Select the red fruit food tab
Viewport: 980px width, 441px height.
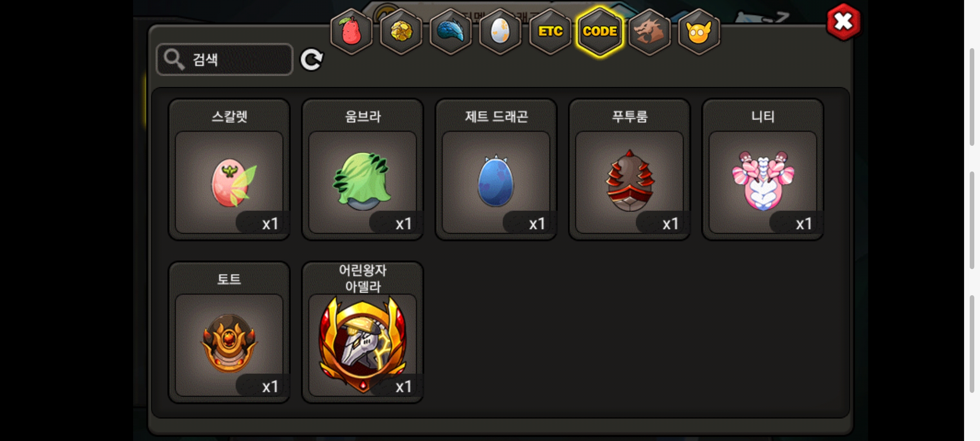[351, 31]
